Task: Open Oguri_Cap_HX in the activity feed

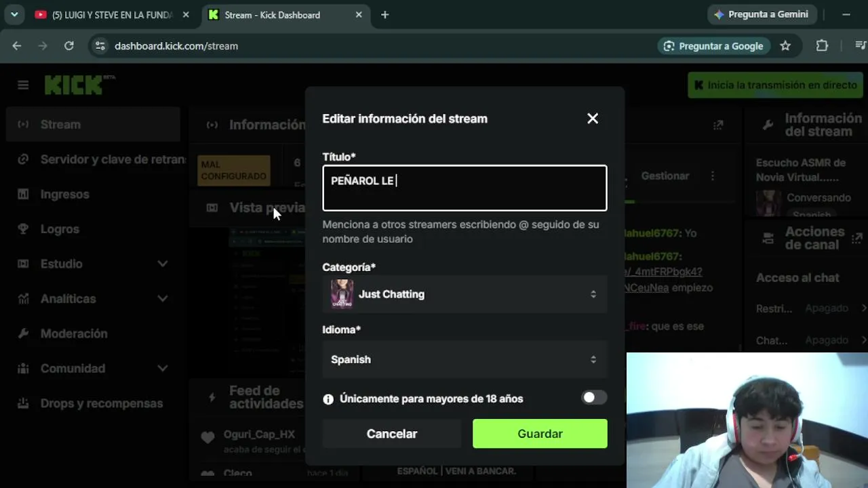Action: click(259, 434)
